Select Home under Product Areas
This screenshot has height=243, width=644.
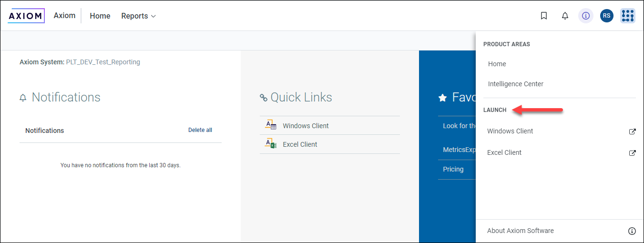[x=497, y=64]
